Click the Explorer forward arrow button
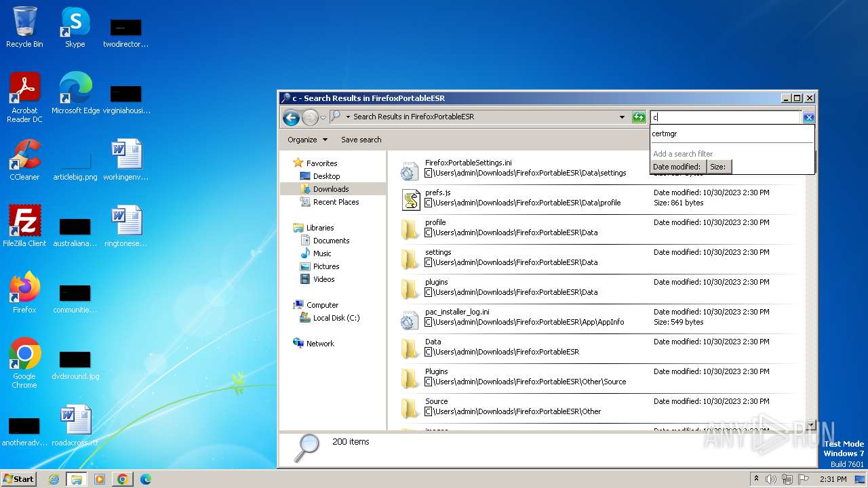 (x=310, y=117)
